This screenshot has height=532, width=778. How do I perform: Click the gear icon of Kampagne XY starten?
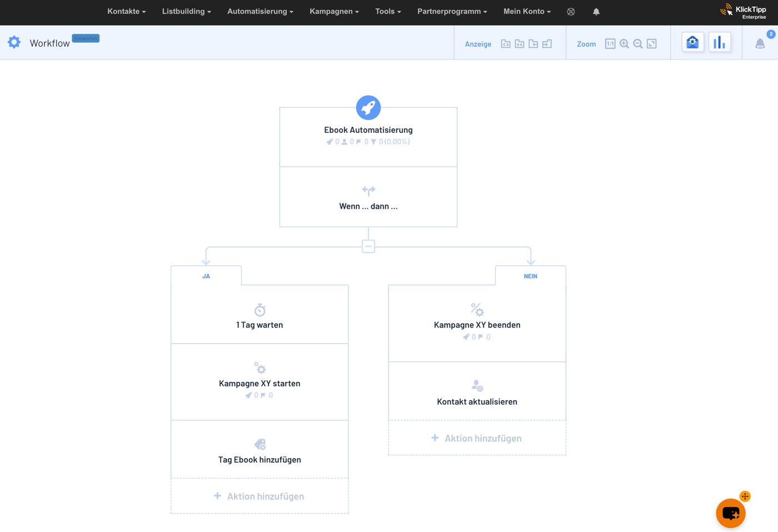click(260, 368)
